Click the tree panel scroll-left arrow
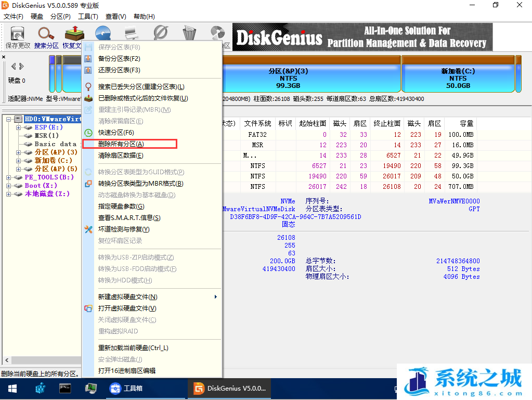532x400 pixels. [7, 360]
